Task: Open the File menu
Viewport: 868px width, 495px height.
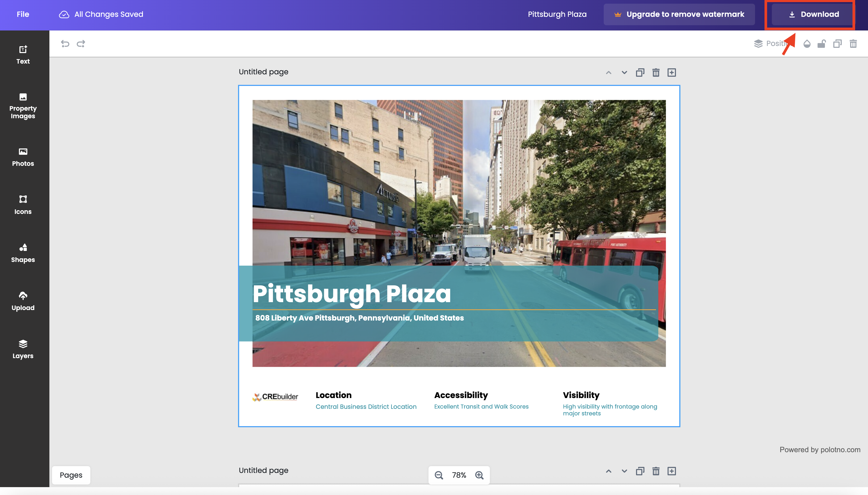Action: [23, 14]
